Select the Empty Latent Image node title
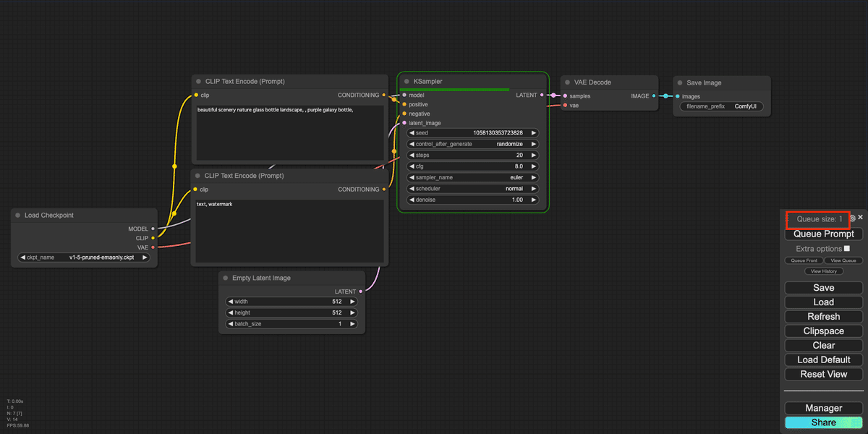 tap(262, 278)
